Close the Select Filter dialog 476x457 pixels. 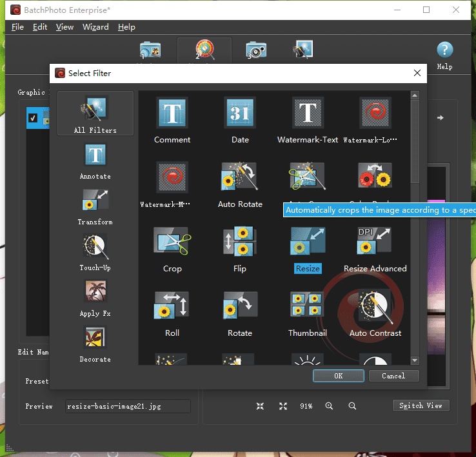(x=417, y=73)
